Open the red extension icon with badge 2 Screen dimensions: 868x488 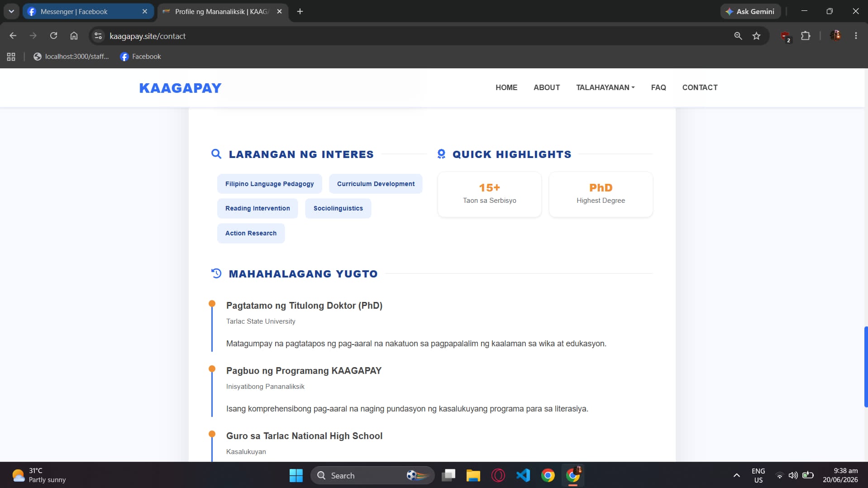[x=786, y=36]
